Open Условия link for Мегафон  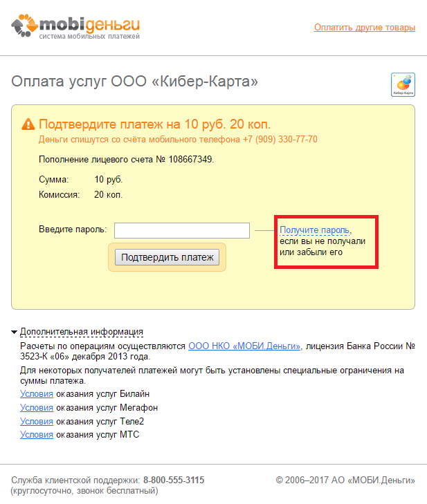[37, 408]
